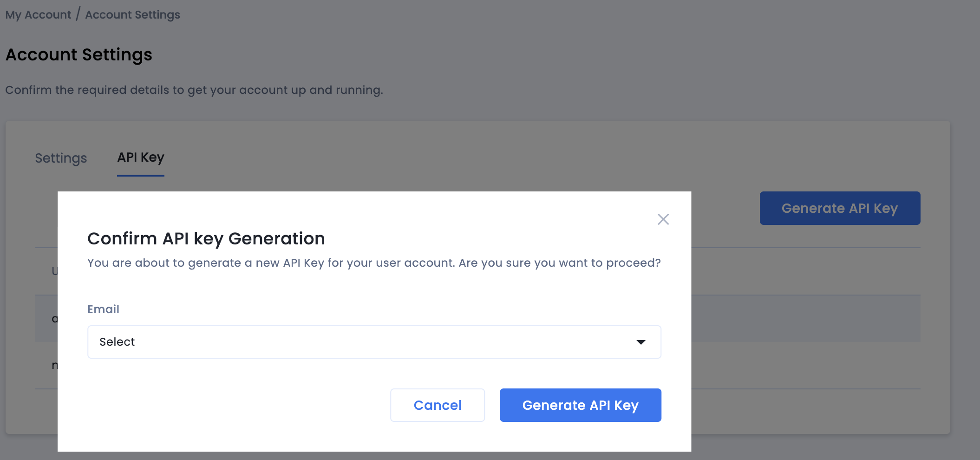
Task: Cancel the API key generation
Action: tap(437, 405)
